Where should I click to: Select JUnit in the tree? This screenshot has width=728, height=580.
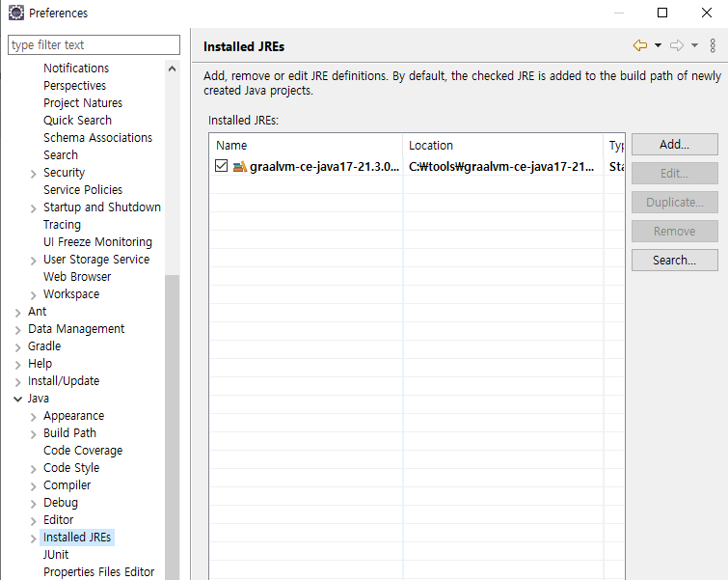[56, 555]
